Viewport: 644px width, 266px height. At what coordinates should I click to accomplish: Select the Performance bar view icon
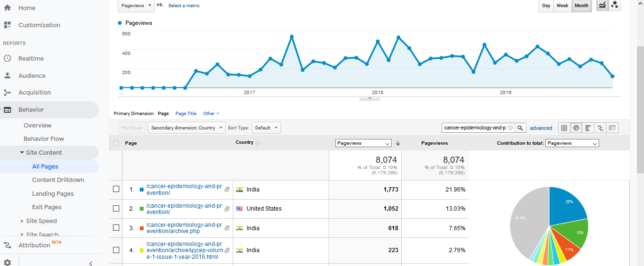[588, 128]
